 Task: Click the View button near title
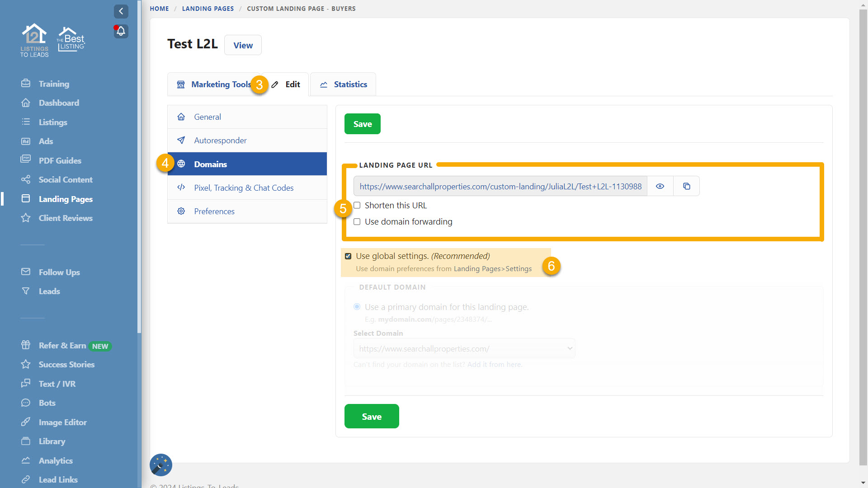[243, 45]
